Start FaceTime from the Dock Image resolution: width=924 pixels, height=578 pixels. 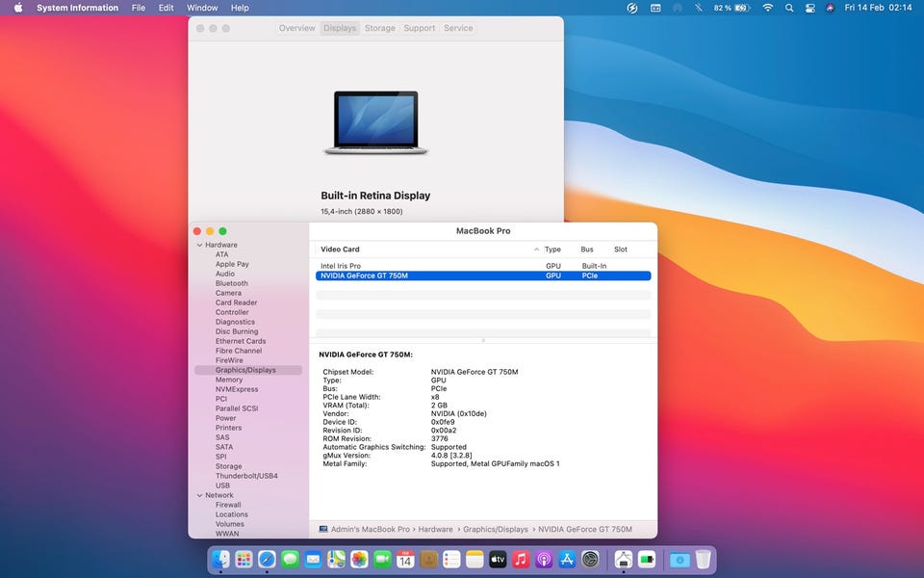[382, 559]
